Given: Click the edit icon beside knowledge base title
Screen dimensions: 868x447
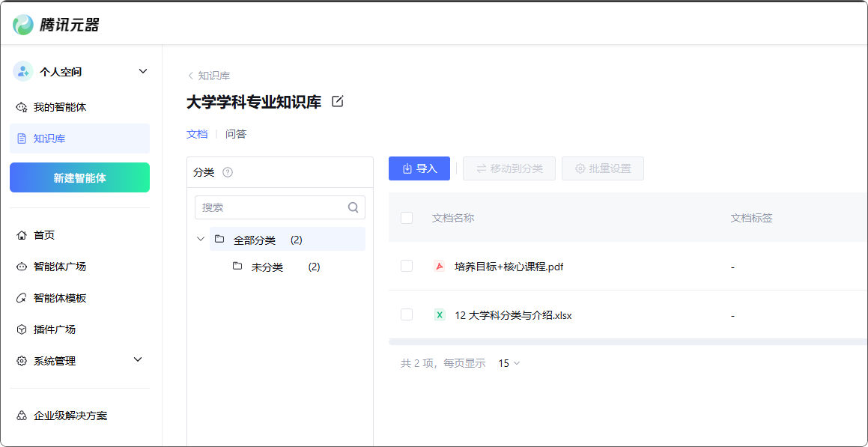Looking at the screenshot, I should point(338,102).
